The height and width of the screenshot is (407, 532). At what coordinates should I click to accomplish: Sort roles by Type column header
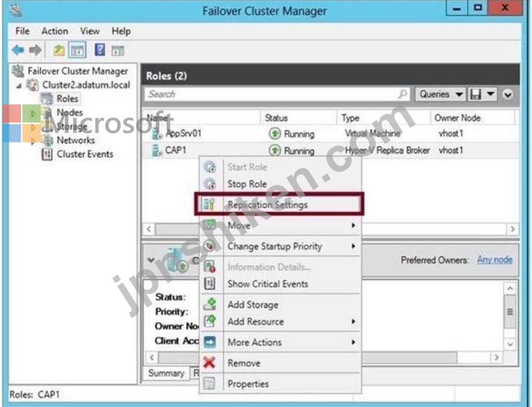click(384, 117)
